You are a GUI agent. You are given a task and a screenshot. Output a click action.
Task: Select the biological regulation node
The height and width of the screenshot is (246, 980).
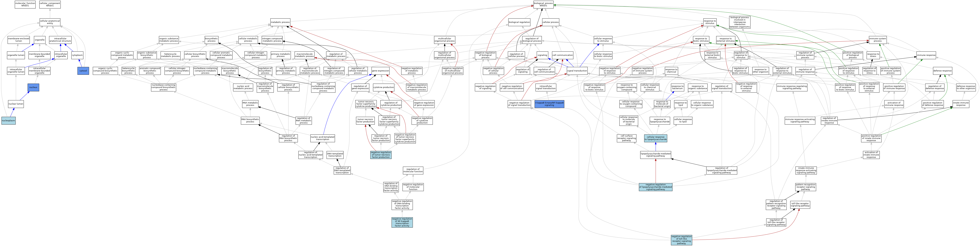tap(519, 22)
